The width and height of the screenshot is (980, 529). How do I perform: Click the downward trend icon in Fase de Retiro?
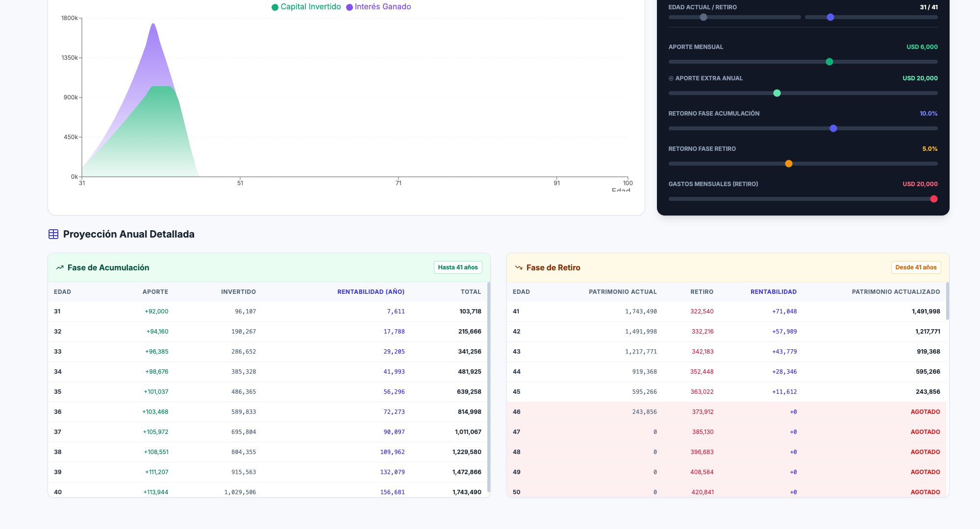coord(519,267)
